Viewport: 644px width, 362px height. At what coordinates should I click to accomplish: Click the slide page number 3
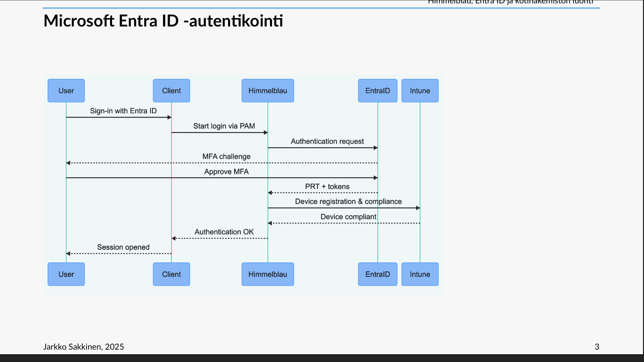click(x=597, y=347)
